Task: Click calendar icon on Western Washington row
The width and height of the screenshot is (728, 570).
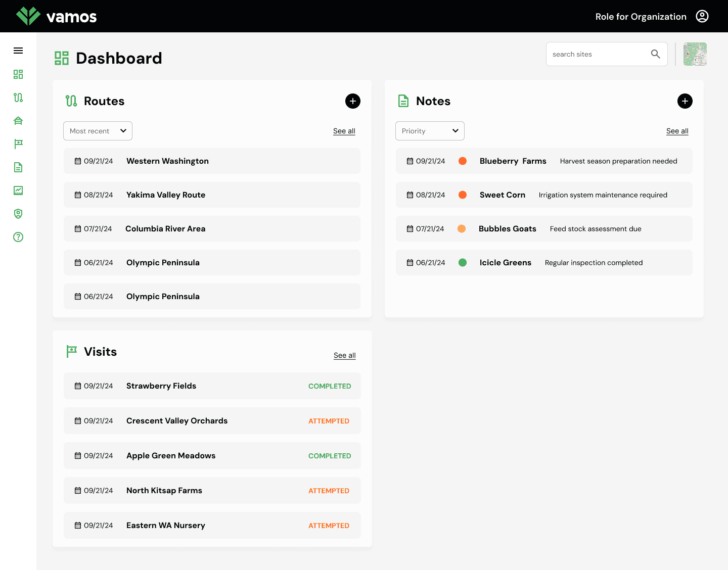Action: pos(78,161)
